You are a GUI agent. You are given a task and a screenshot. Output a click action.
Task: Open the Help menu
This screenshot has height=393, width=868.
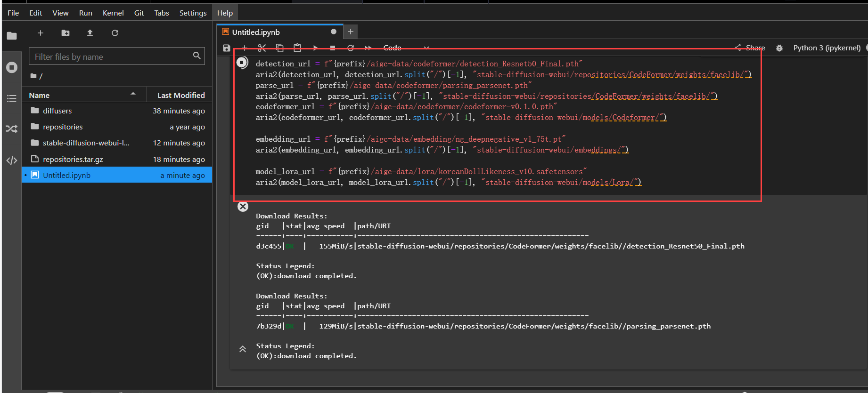pos(225,13)
